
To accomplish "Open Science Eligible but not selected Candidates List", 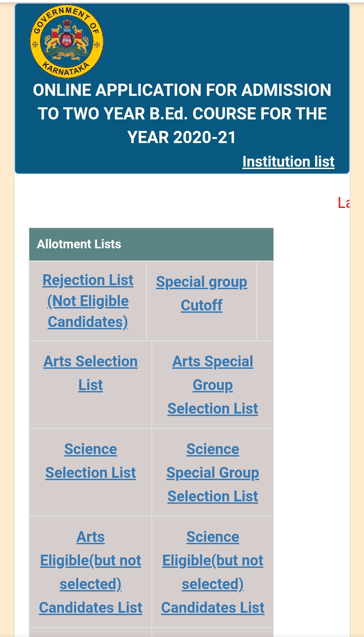I will 213,572.
